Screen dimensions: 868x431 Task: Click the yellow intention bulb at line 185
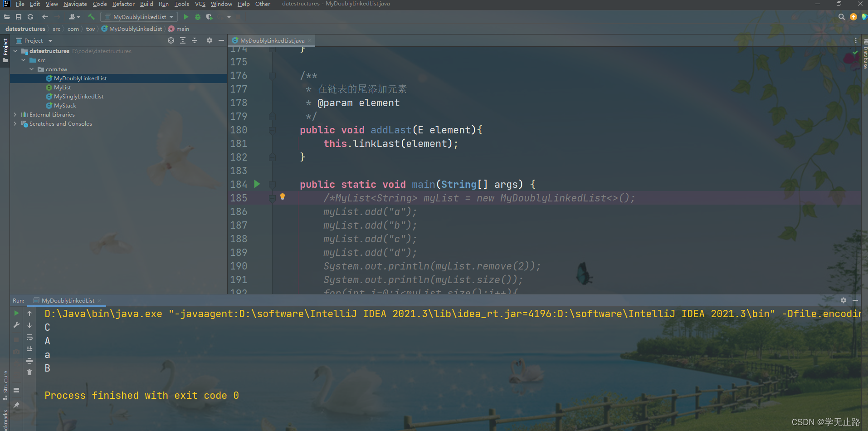click(283, 196)
